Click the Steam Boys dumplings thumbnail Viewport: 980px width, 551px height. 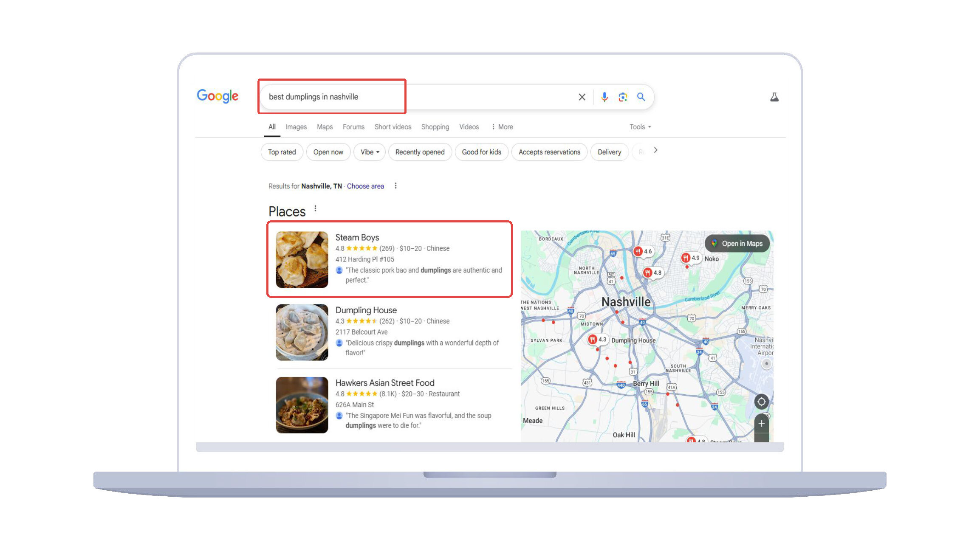(x=302, y=259)
